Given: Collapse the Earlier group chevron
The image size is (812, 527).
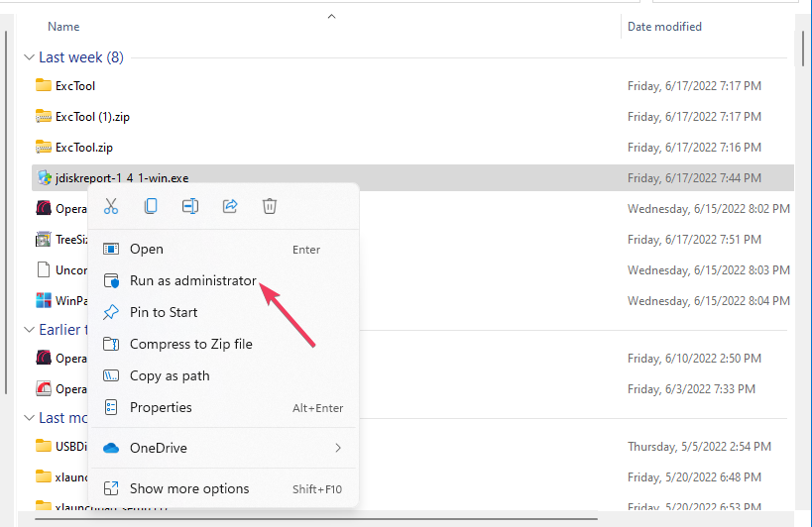Looking at the screenshot, I should click(29, 330).
